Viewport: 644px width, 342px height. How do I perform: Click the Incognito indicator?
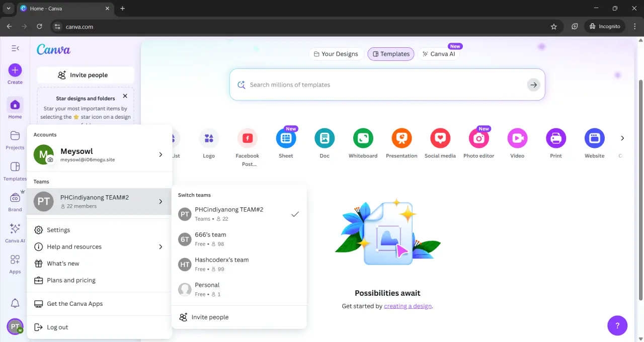point(604,27)
